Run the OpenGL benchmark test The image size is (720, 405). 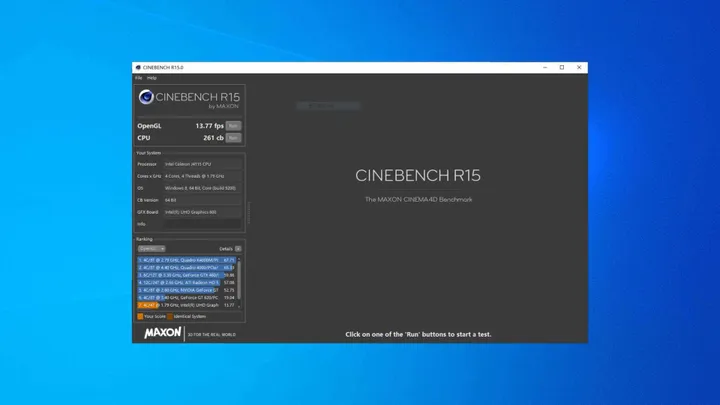233,126
